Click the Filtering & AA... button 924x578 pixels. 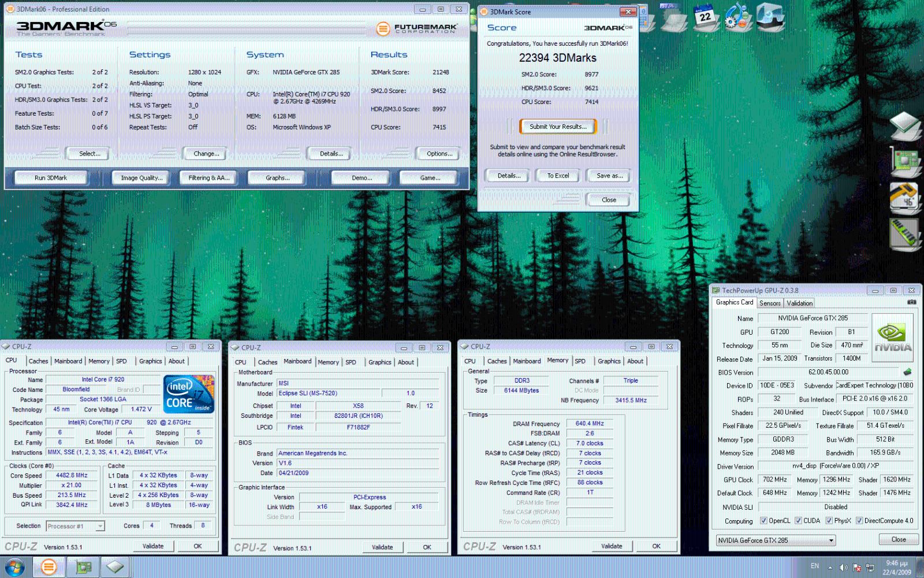click(209, 177)
